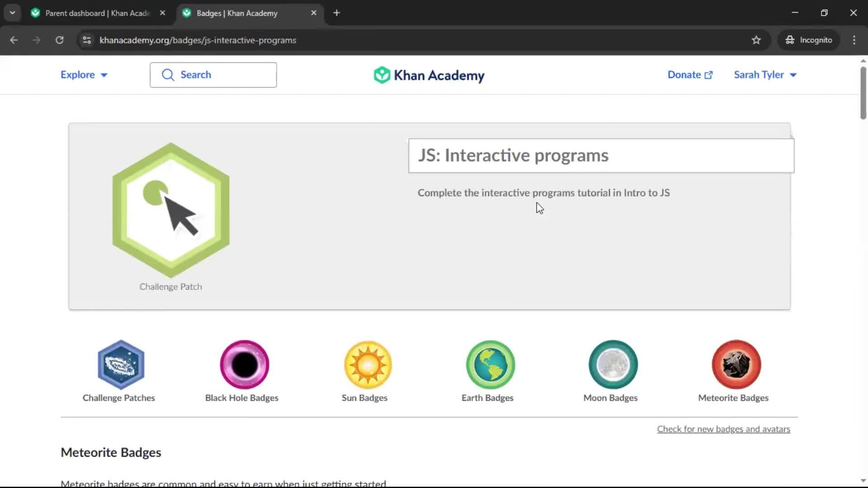Switch to the Parent dashboard tab
Image resolution: width=868 pixels, height=488 pixels.
tap(97, 13)
